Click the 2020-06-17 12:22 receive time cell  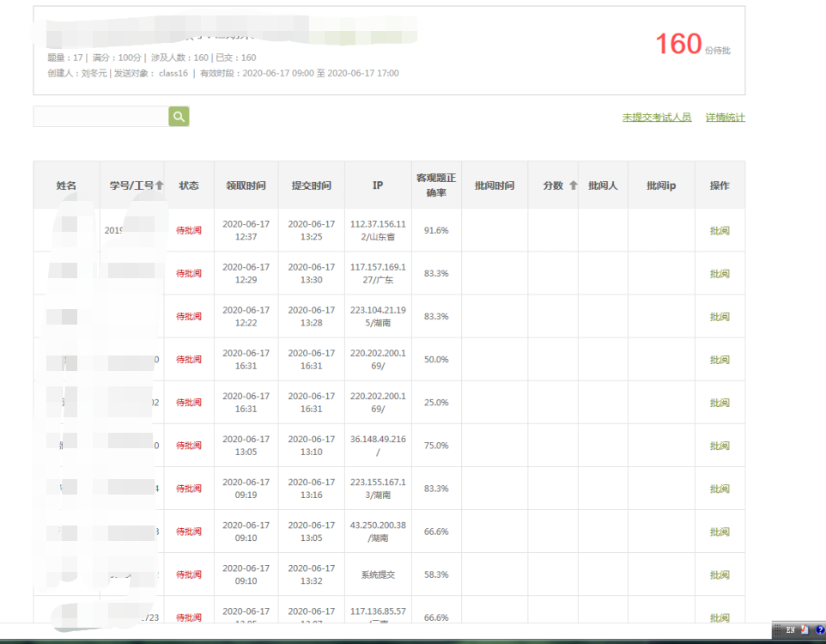pyautogui.click(x=246, y=316)
